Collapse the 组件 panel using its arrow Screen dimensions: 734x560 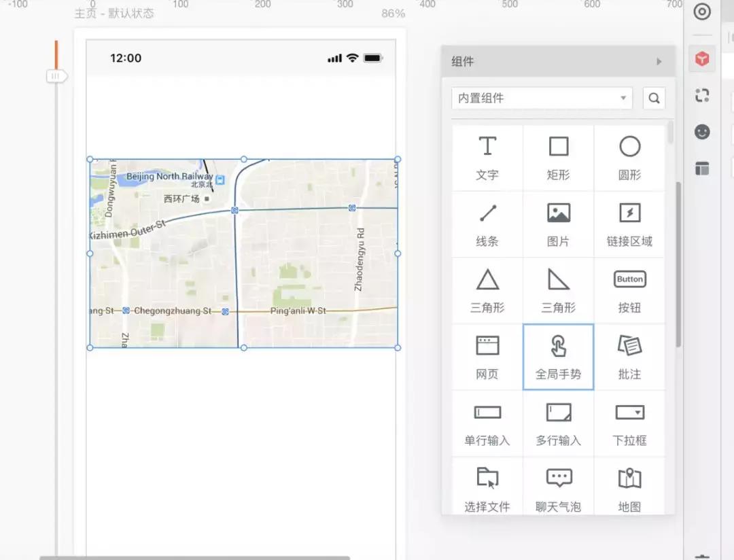[x=658, y=61]
